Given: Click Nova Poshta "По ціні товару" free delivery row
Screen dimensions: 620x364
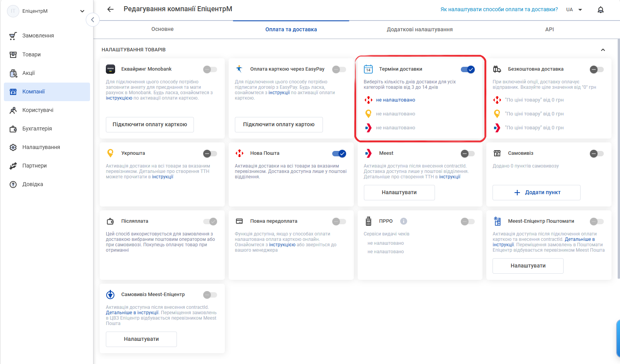Looking at the screenshot, I should tap(534, 100).
